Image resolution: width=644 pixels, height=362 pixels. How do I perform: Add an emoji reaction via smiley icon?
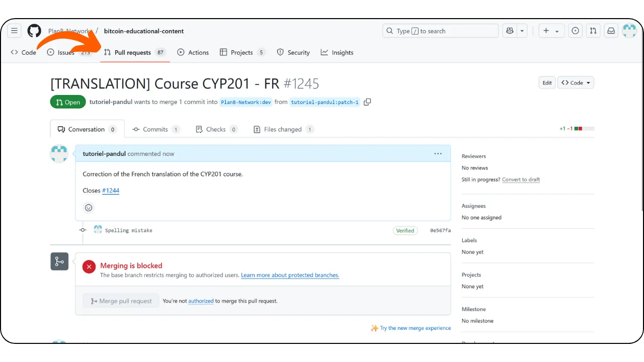pos(89,208)
